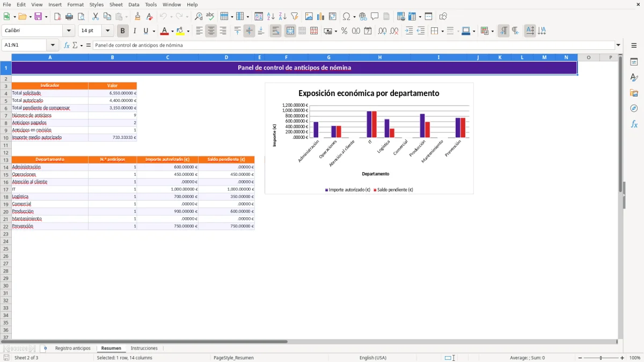
Task: Open the sidebar Navigator compass icon
Action: click(x=634, y=108)
